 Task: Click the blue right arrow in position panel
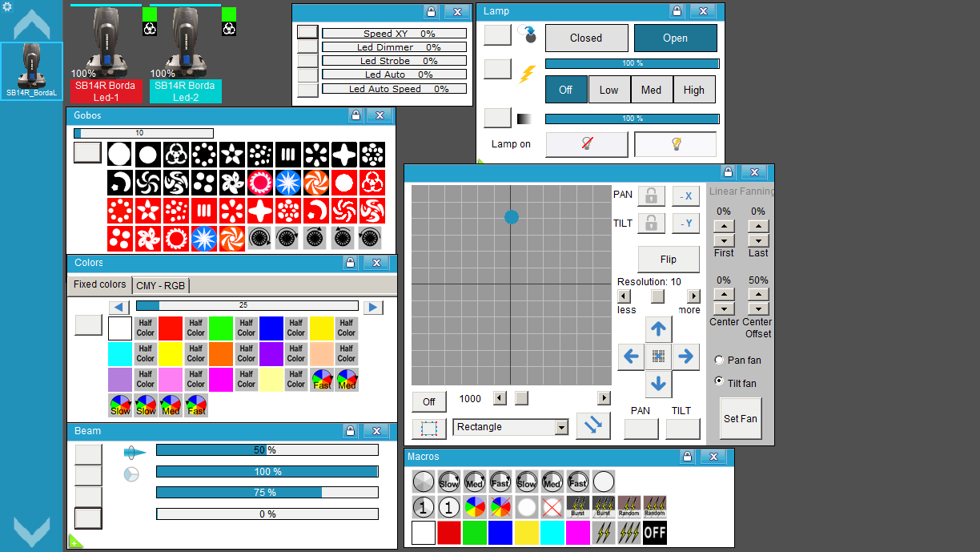685,357
